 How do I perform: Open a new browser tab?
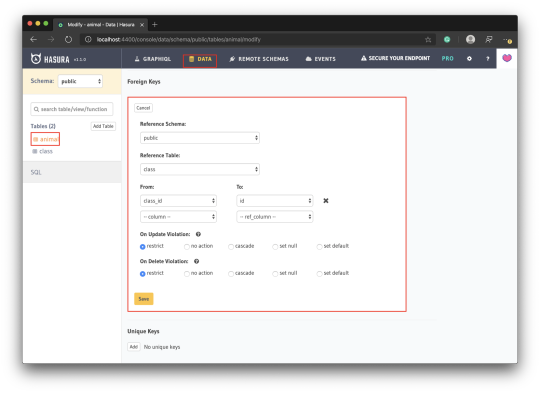[155, 24]
